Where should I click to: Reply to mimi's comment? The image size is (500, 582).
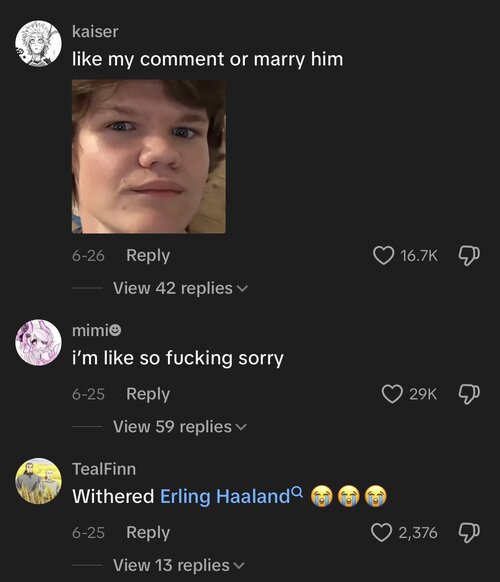[x=148, y=394]
